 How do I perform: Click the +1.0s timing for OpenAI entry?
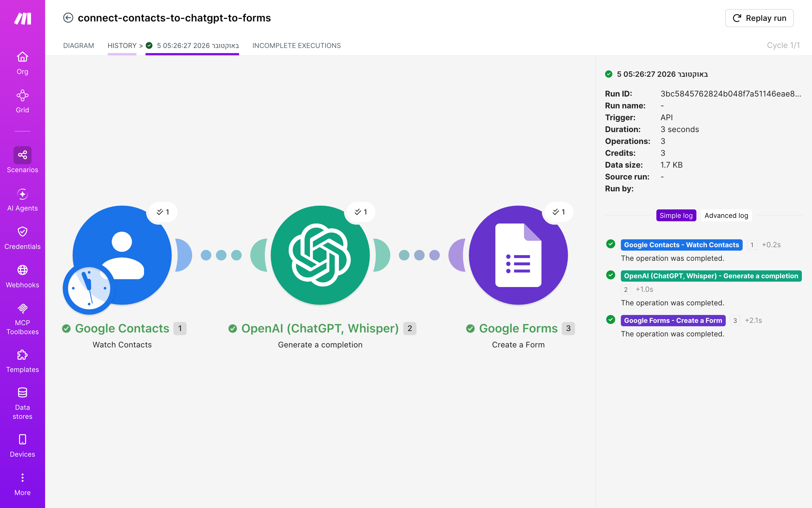644,289
